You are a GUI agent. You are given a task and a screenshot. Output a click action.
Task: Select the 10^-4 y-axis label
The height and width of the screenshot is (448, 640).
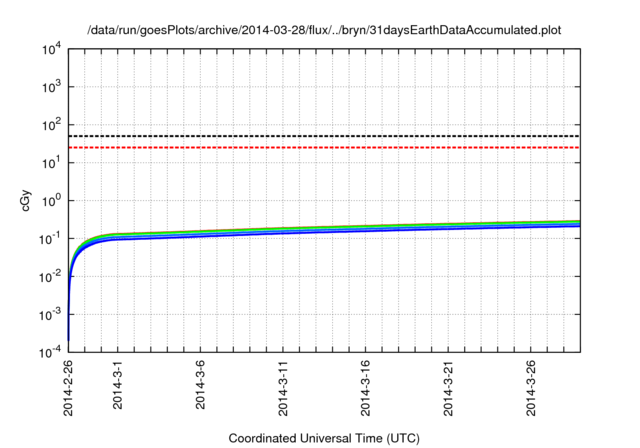[50, 352]
